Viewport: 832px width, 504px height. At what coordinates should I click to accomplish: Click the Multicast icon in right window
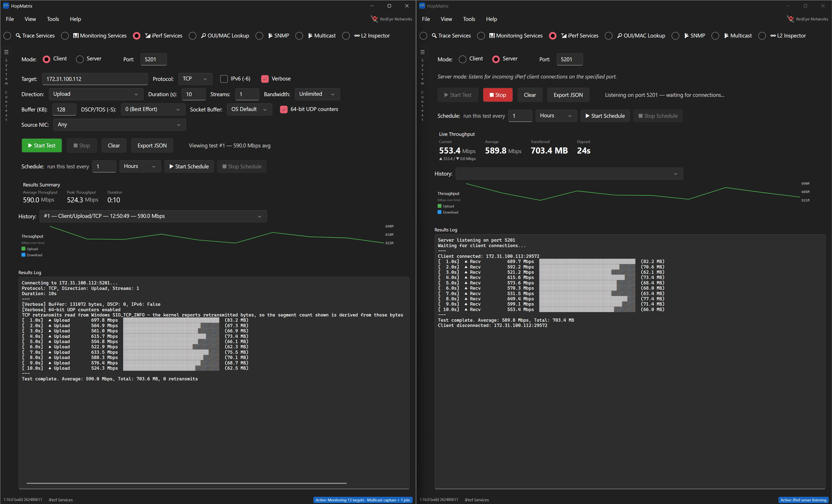coord(726,35)
